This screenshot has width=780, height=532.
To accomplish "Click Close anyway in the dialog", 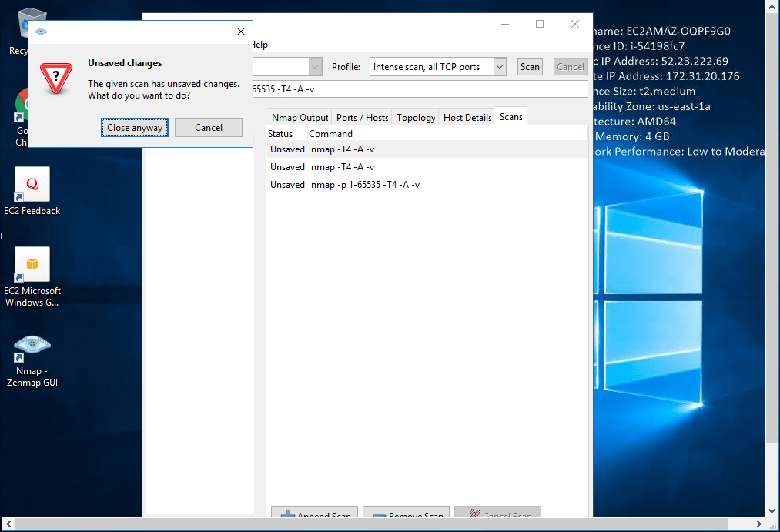I will [135, 128].
